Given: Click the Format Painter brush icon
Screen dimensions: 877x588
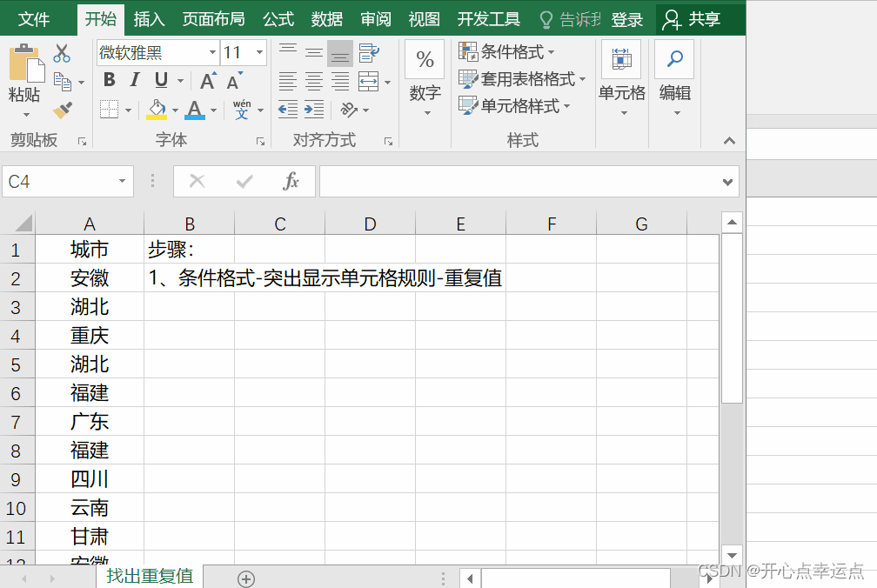Looking at the screenshot, I should click(63, 109).
